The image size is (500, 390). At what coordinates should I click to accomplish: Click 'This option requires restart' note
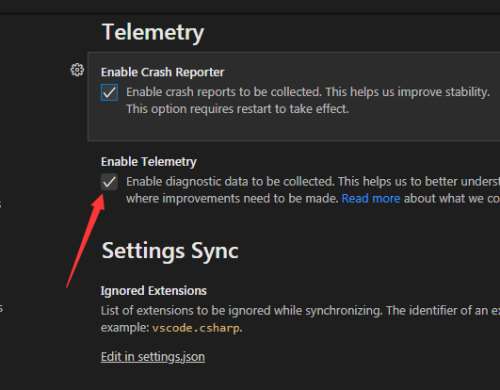(237, 109)
